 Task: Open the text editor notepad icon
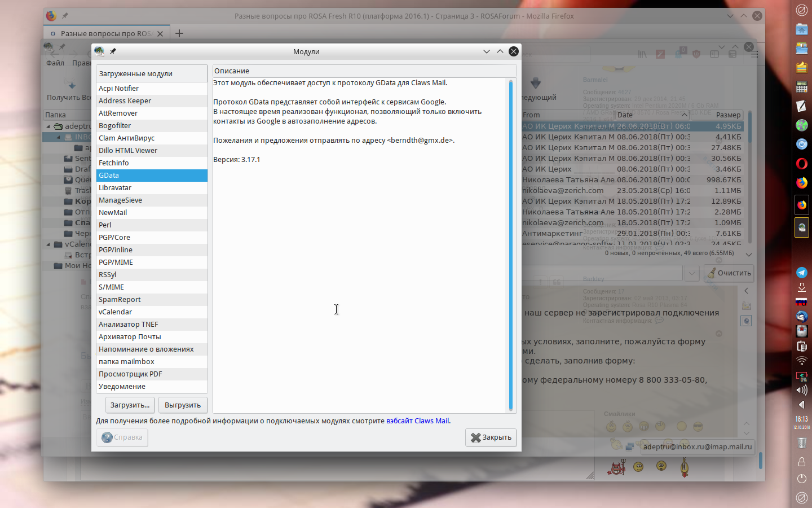click(x=801, y=106)
